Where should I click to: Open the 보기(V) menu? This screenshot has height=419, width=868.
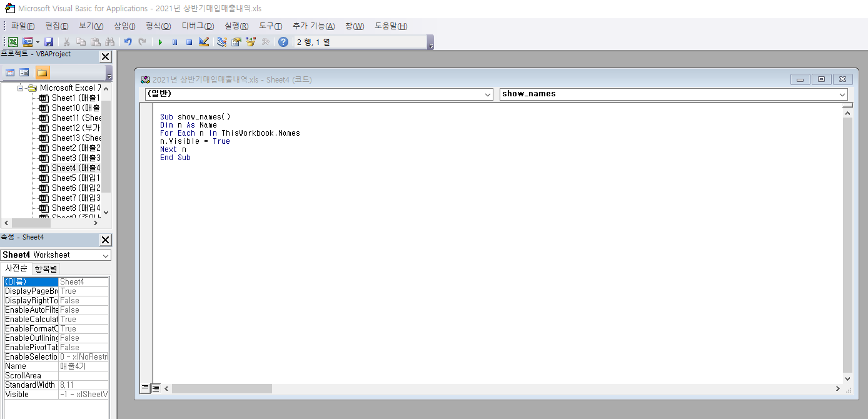(91, 26)
